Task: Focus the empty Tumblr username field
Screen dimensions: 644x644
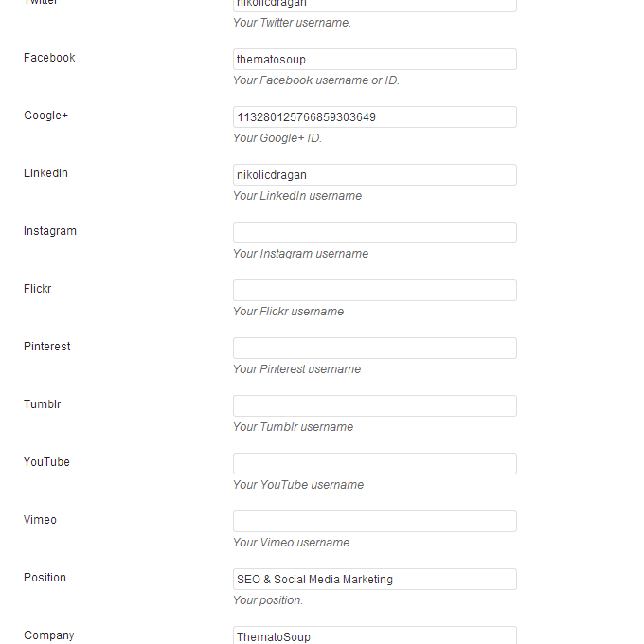Action: coord(374,406)
